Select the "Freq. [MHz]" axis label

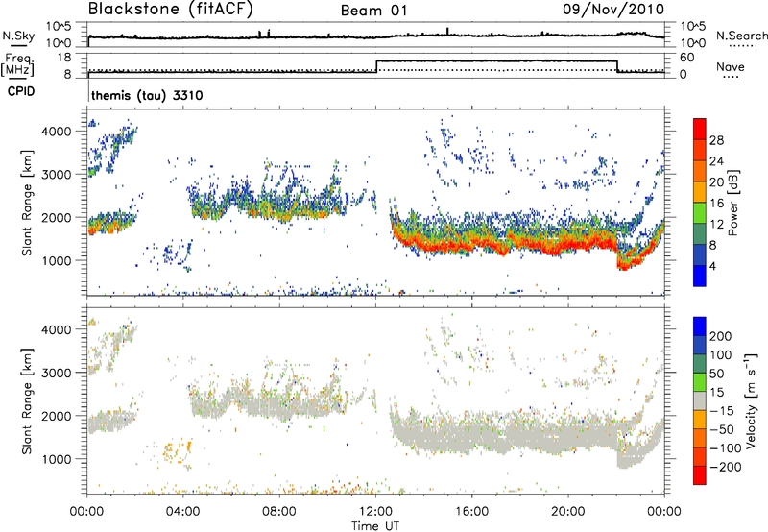[17, 65]
